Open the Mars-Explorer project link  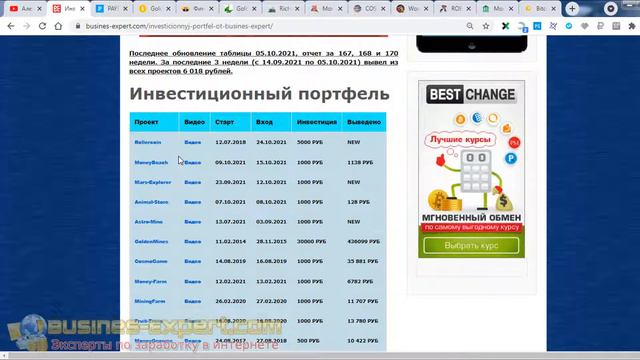pyautogui.click(x=153, y=182)
